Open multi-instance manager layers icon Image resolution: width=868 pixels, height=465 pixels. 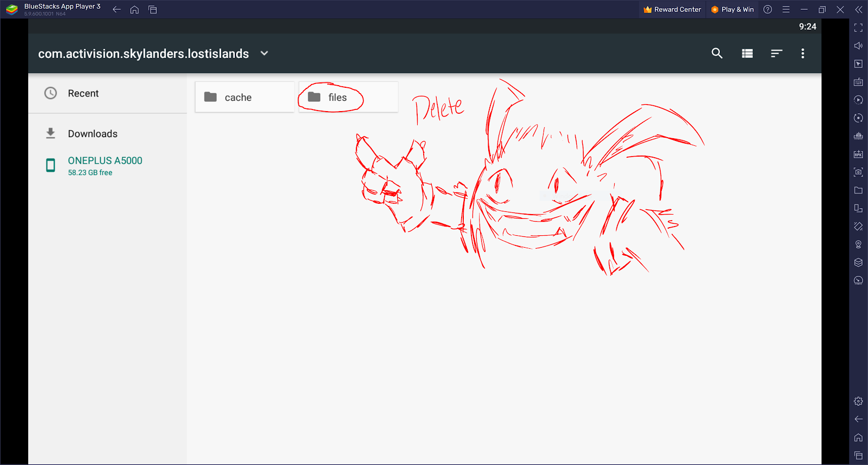858,262
